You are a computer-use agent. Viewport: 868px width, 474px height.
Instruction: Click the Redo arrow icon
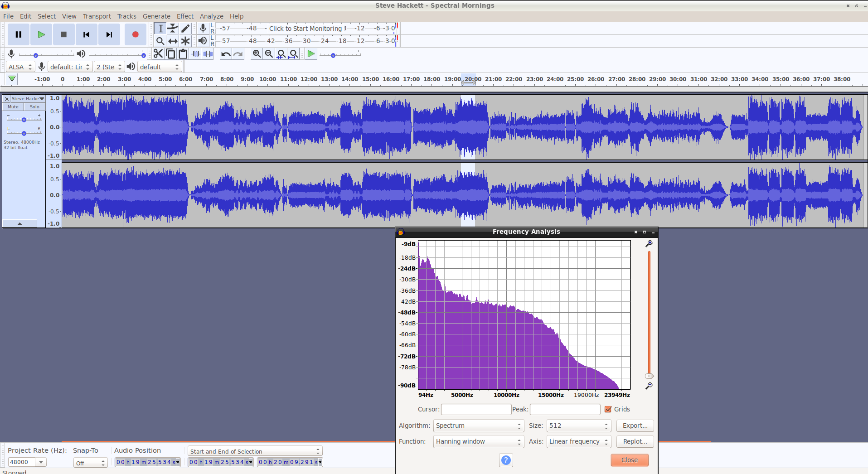coord(238,54)
